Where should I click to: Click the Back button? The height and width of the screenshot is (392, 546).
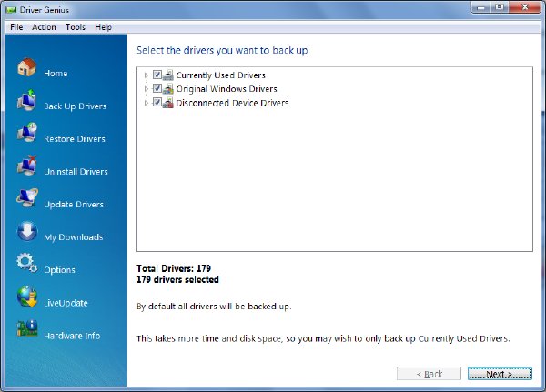[x=429, y=374]
